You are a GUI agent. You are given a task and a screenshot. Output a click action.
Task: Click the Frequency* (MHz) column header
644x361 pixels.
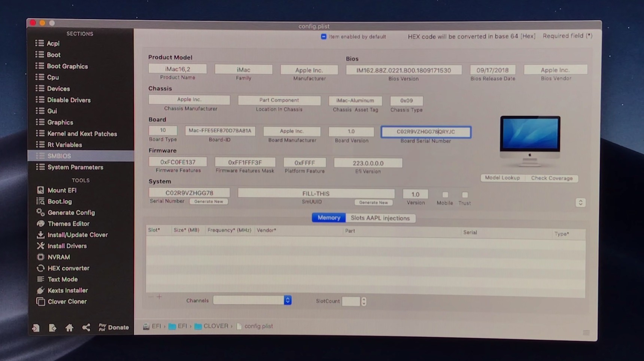229,230
